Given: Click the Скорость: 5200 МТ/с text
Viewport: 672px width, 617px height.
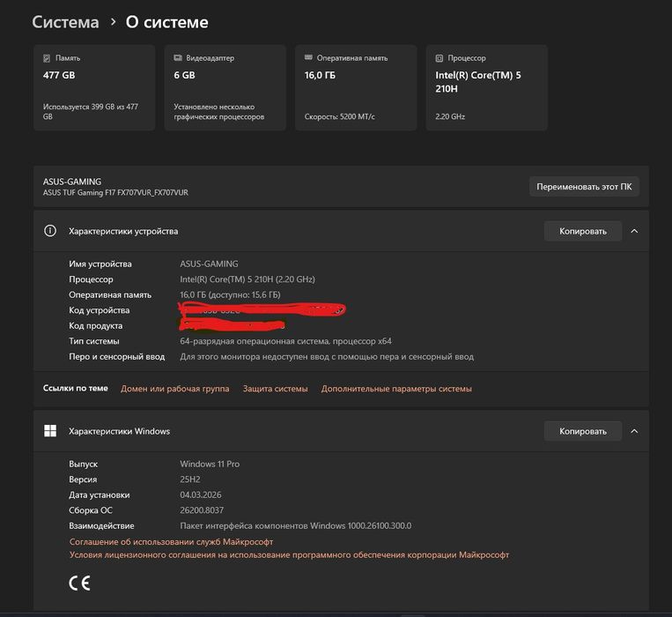Looking at the screenshot, I should pyautogui.click(x=339, y=116).
